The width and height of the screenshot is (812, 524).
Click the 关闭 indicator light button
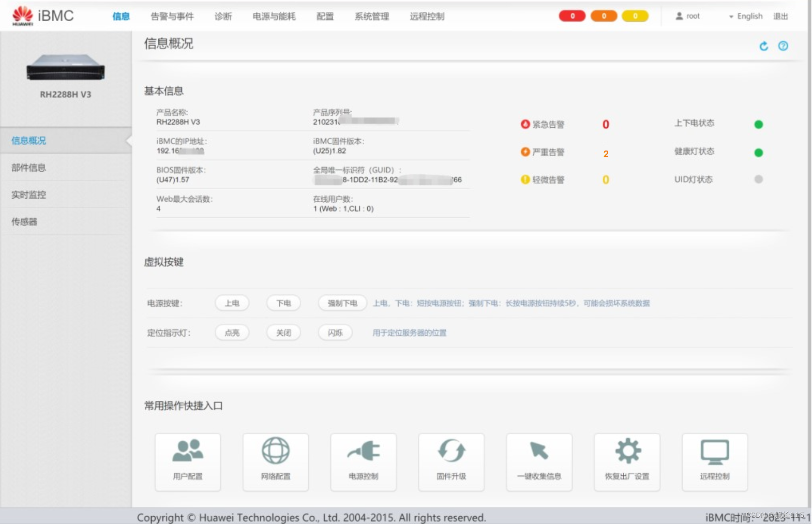tap(283, 333)
